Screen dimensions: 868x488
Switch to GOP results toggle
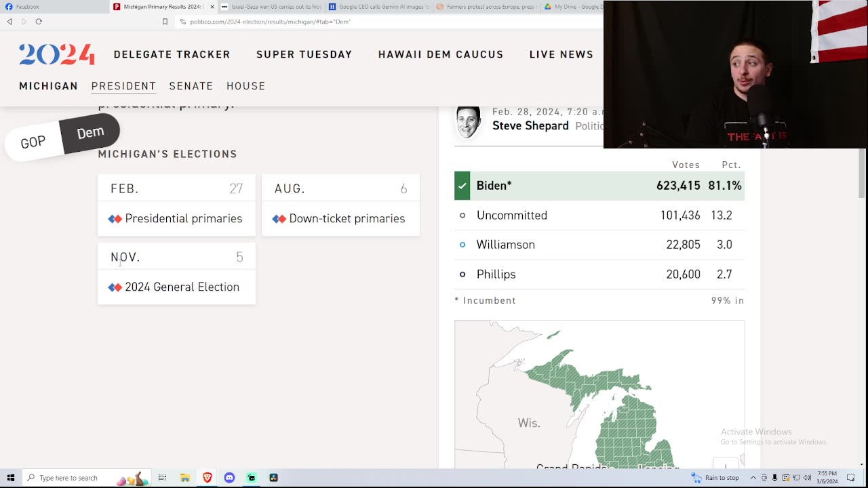pos(33,142)
